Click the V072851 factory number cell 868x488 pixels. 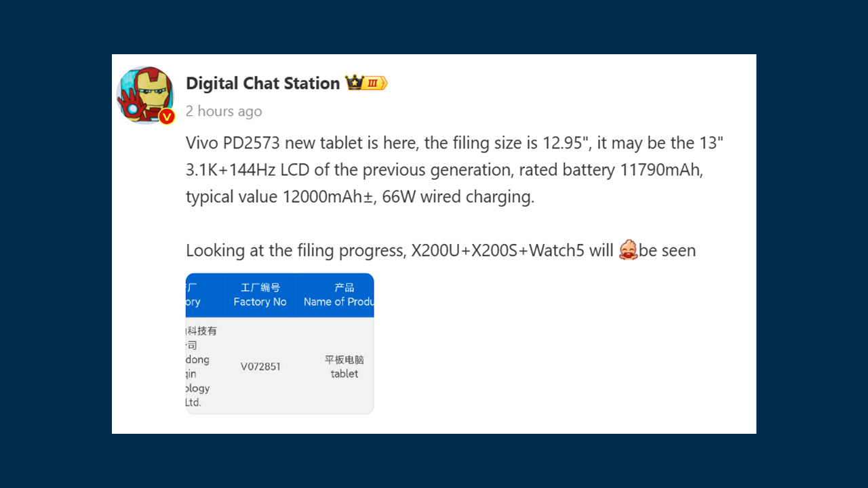click(260, 367)
